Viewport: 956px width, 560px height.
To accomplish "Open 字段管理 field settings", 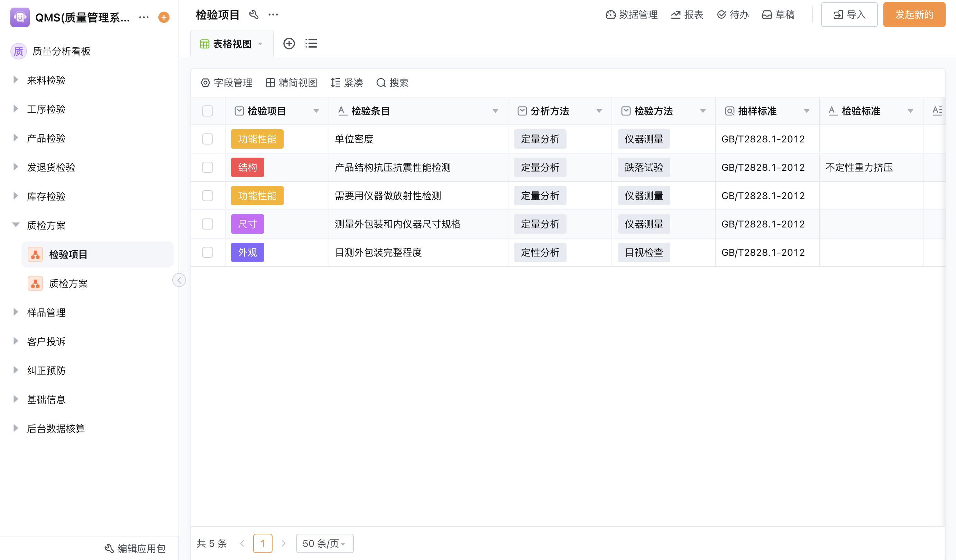I will pyautogui.click(x=227, y=83).
